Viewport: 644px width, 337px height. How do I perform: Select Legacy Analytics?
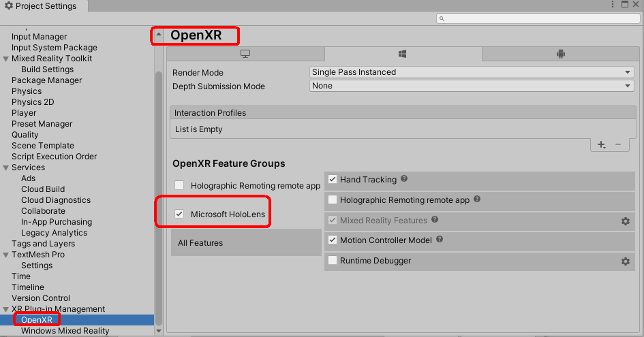point(55,233)
